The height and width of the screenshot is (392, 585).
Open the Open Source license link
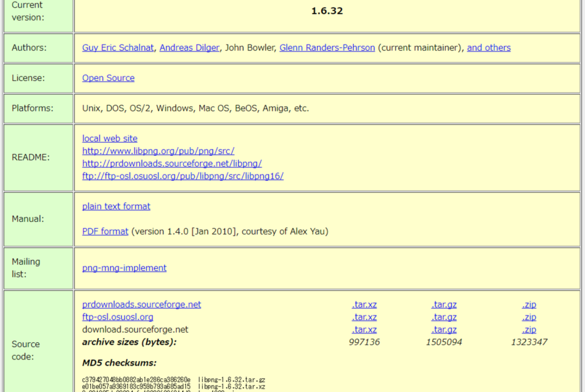coord(108,78)
